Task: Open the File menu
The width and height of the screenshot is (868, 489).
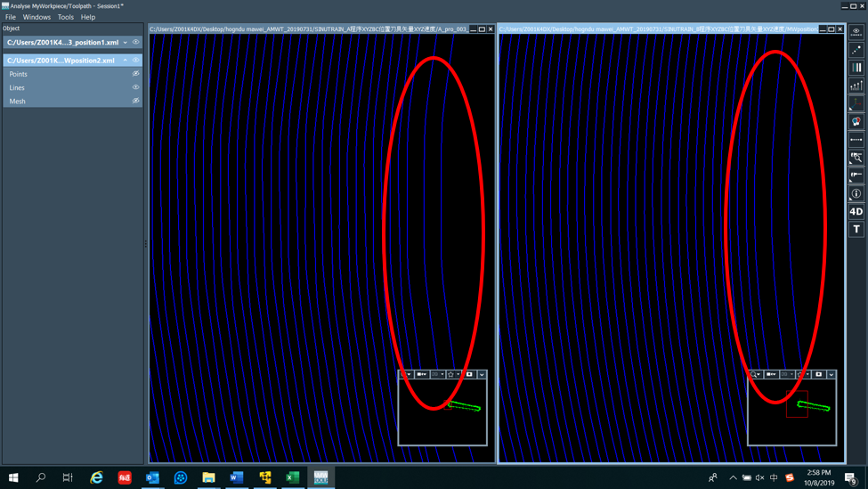Action: pos(11,17)
